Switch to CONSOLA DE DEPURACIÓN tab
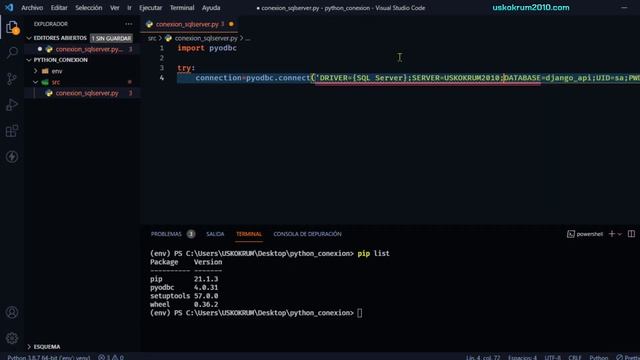Image resolution: width=640 pixels, height=360 pixels. point(307,234)
